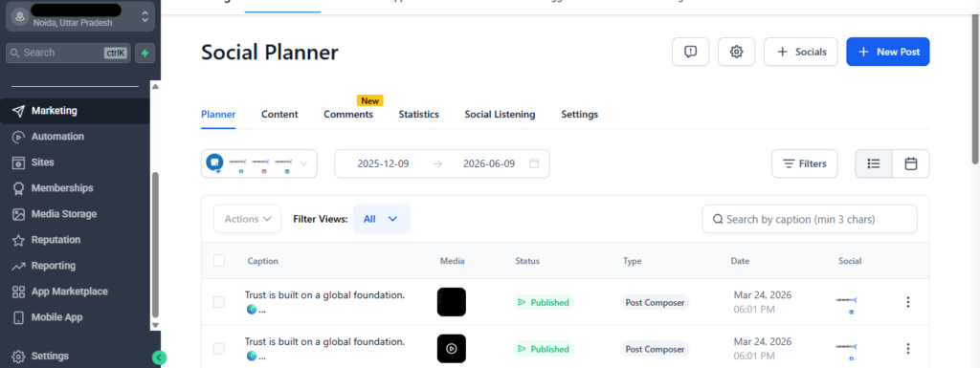Click the green lightning quick-action button

145,53
